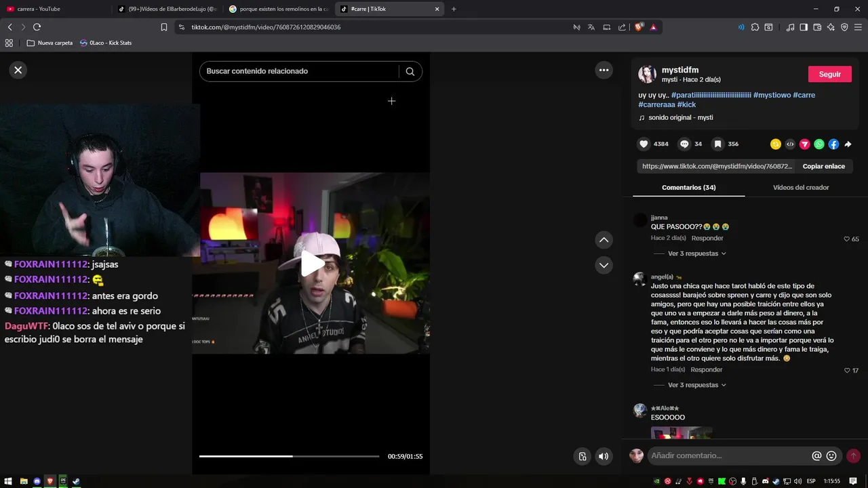The height and width of the screenshot is (488, 868).
Task: Reload the page
Action: [37, 27]
